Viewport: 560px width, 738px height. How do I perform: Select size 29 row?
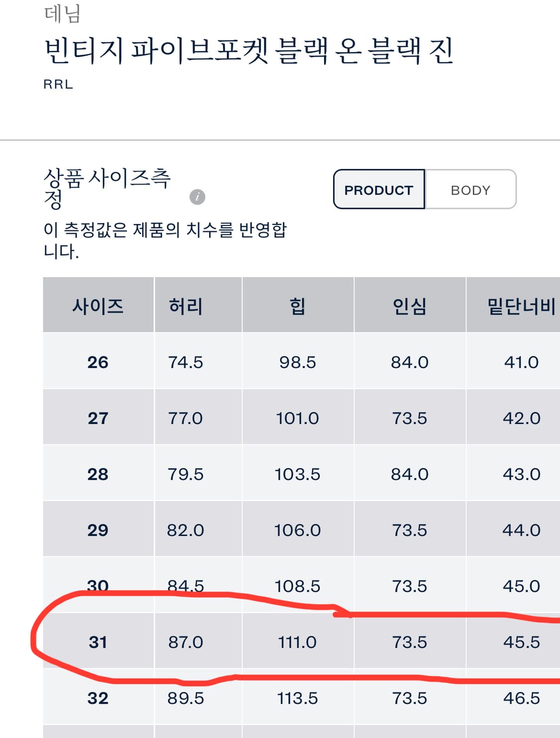click(x=98, y=530)
